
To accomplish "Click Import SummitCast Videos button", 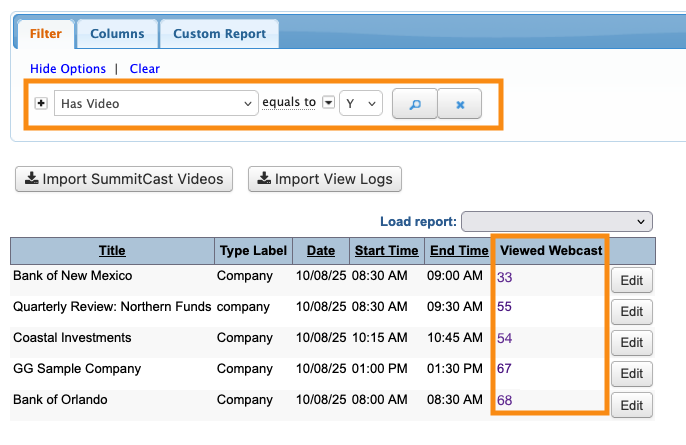I will [x=124, y=179].
